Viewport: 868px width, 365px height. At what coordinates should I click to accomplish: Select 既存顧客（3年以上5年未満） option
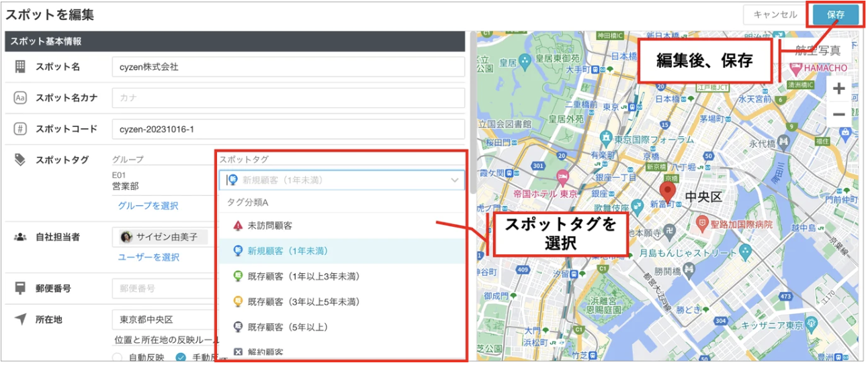(341, 302)
